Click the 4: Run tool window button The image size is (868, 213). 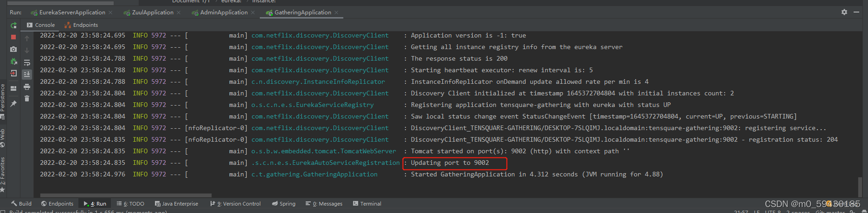pyautogui.click(x=95, y=204)
